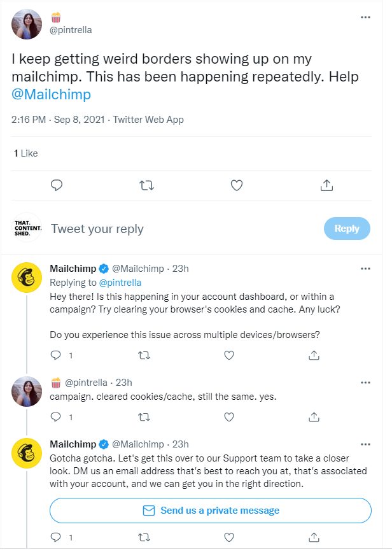The width and height of the screenshot is (392, 550).
Task: Click the Retweet icon on the main tweet
Action: (x=146, y=185)
